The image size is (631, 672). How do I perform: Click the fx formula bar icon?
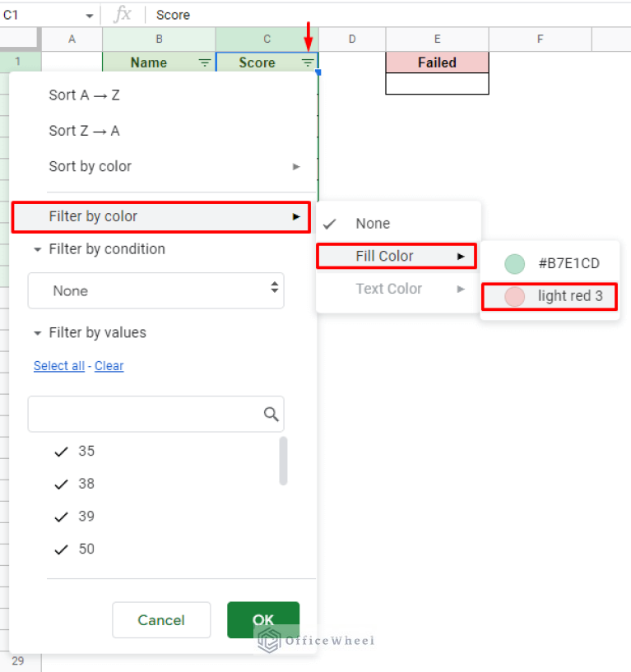tap(123, 14)
